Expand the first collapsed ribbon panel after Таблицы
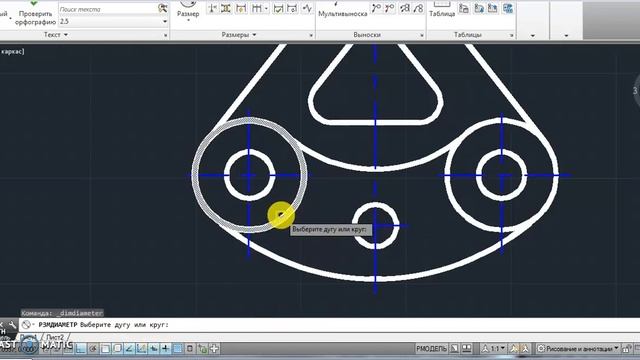640x360 pixels. pos(533,36)
